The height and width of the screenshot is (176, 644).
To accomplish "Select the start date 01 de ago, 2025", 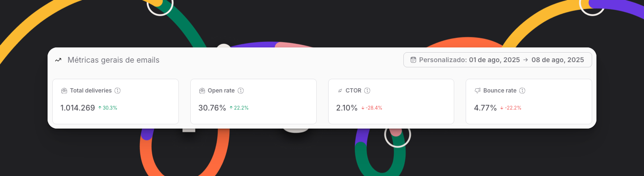I will click(494, 60).
